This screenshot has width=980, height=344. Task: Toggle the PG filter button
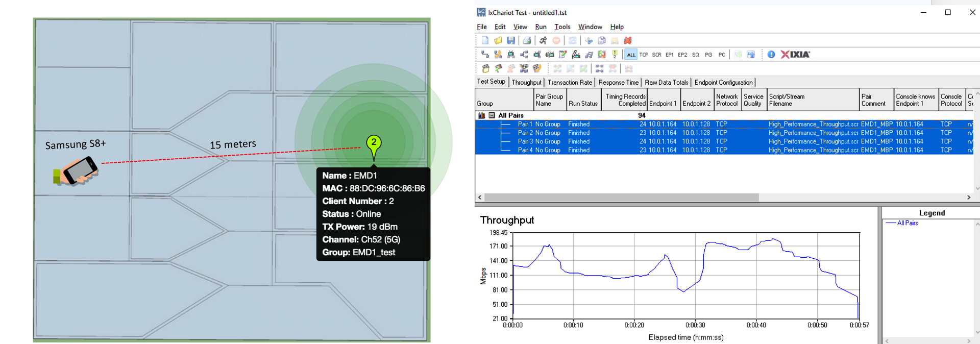coord(708,55)
